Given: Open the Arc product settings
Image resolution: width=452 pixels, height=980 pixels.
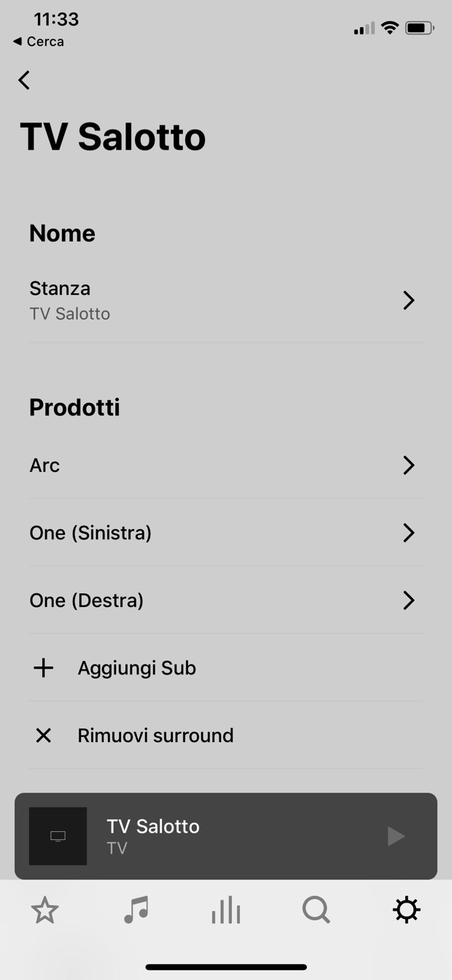Looking at the screenshot, I should [x=44, y=466].
